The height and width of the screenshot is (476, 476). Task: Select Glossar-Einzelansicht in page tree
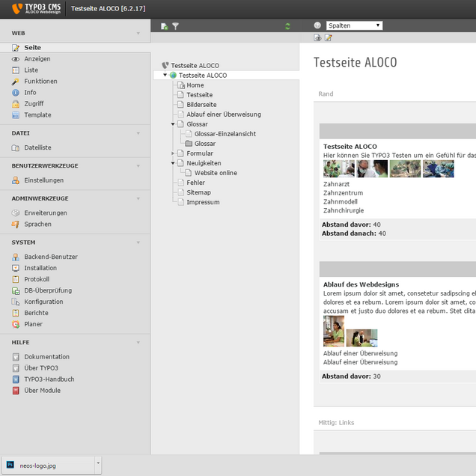point(225,134)
